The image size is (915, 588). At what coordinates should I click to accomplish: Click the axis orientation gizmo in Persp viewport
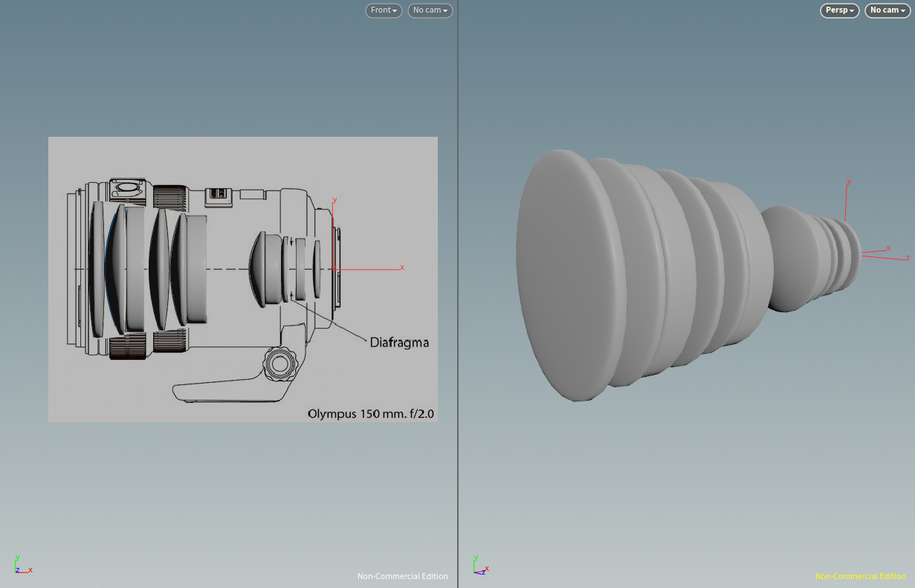[480, 566]
